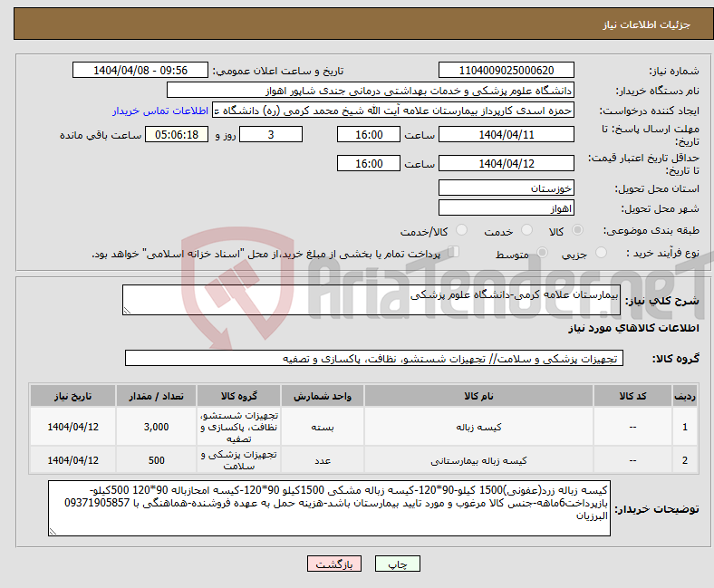Image resolution: width=714 pixels, height=588 pixels.
Task: Click the quantity cell 500
Action: click(x=156, y=460)
